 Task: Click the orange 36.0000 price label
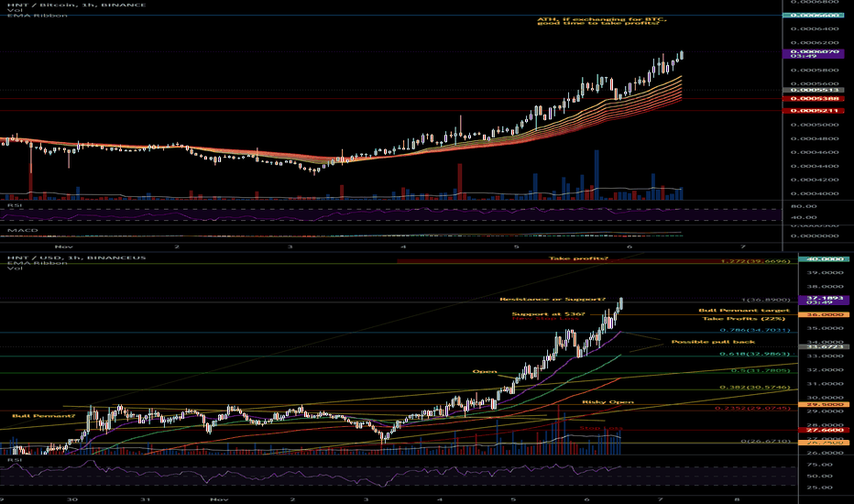click(x=824, y=314)
